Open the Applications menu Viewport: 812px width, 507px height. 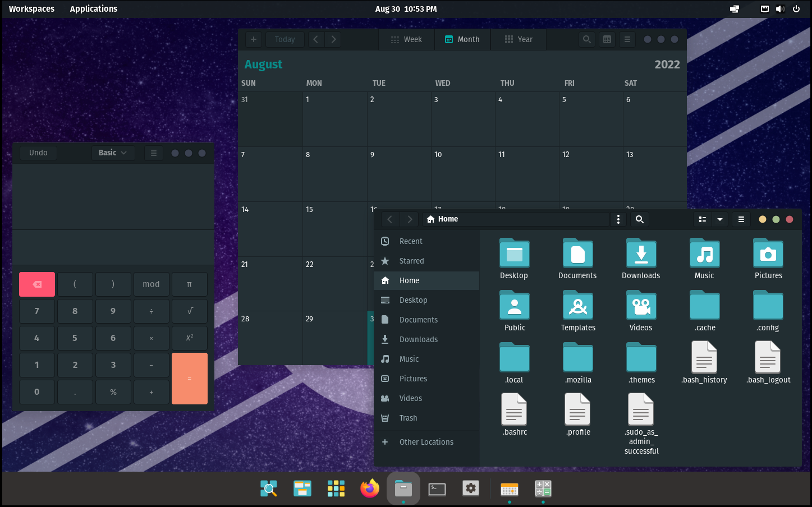(x=94, y=9)
